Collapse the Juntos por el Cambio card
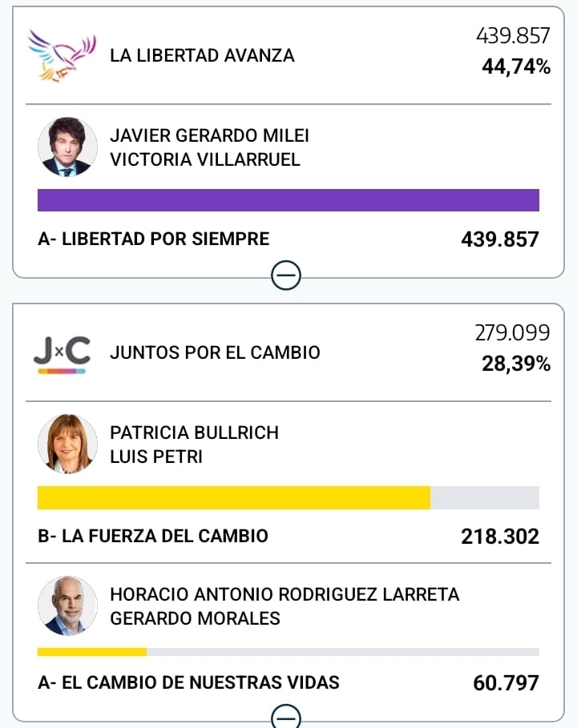The height and width of the screenshot is (728, 577). coord(287,716)
